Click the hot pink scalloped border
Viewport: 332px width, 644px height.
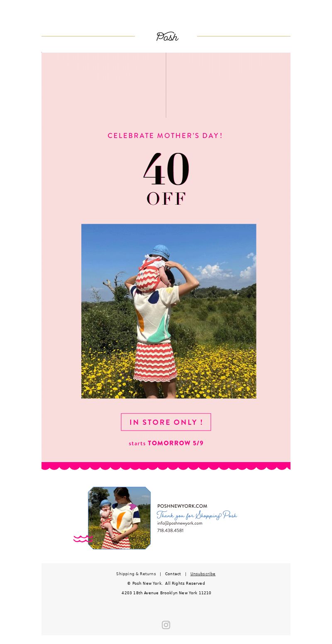click(166, 466)
